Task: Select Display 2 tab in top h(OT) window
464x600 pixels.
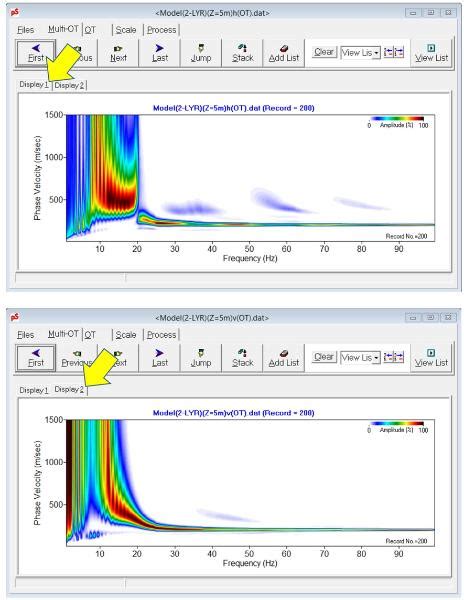Action: 69,85
